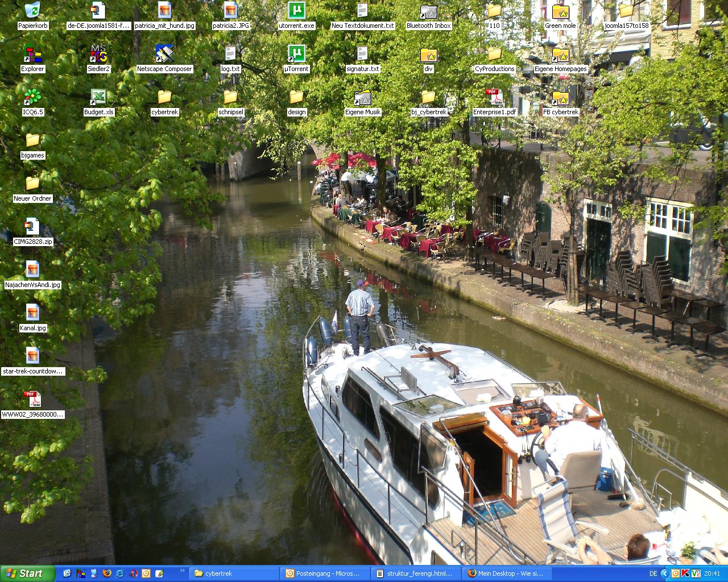728x582 pixels.
Task: Launch the ICQ6.5 desktop icon
Action: (x=32, y=97)
